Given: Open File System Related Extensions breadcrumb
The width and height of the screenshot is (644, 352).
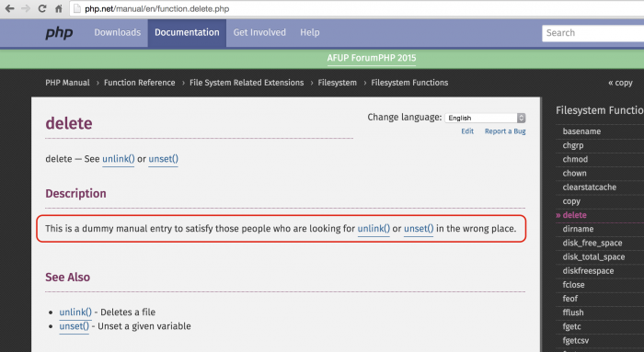Looking at the screenshot, I should 247,83.
